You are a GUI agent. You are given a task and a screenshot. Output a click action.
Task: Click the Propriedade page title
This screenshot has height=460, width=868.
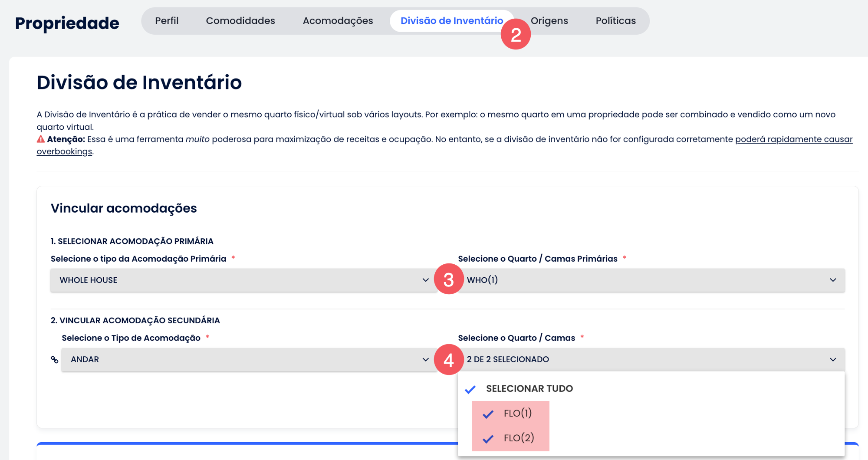pyautogui.click(x=67, y=23)
